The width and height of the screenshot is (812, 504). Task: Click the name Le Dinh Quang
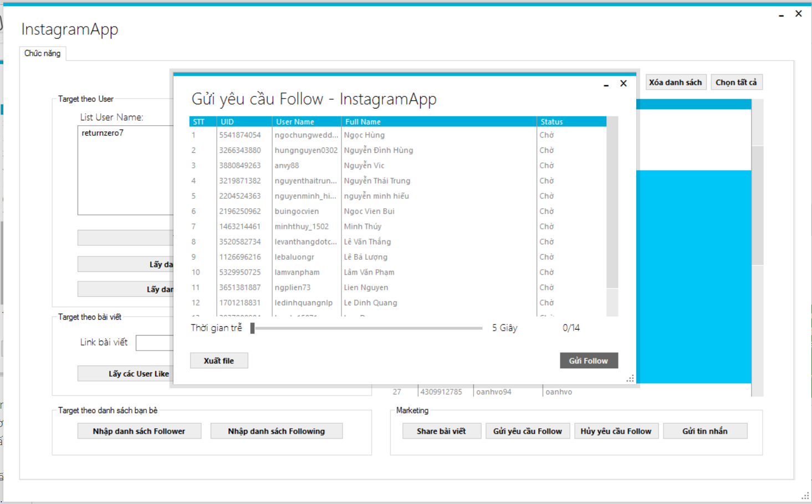[370, 303]
